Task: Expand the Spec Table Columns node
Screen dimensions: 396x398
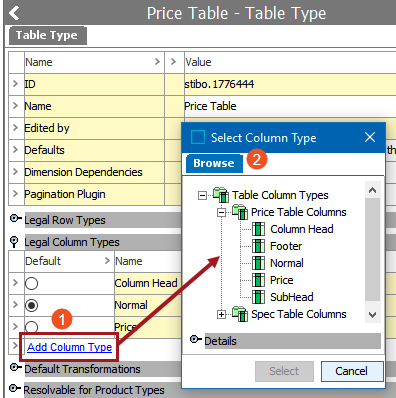Action: pos(221,314)
